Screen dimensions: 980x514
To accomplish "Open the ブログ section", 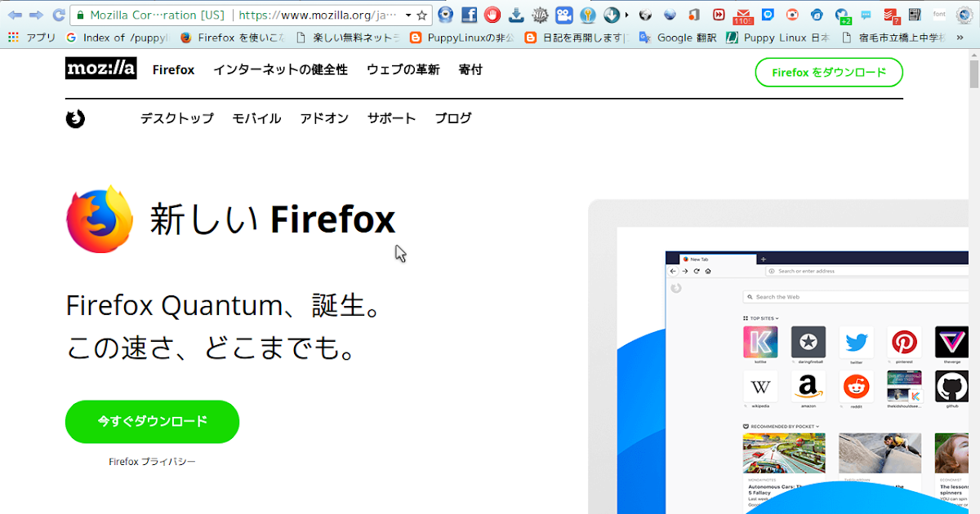I will point(453,118).
